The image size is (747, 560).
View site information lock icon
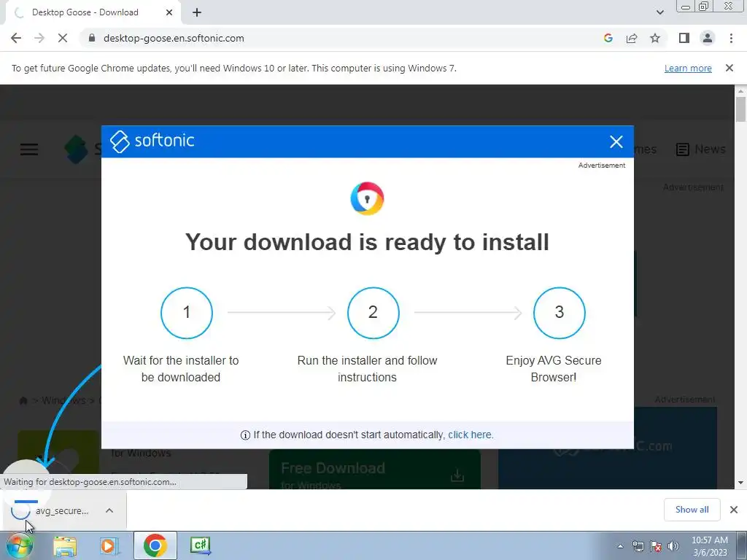(92, 38)
